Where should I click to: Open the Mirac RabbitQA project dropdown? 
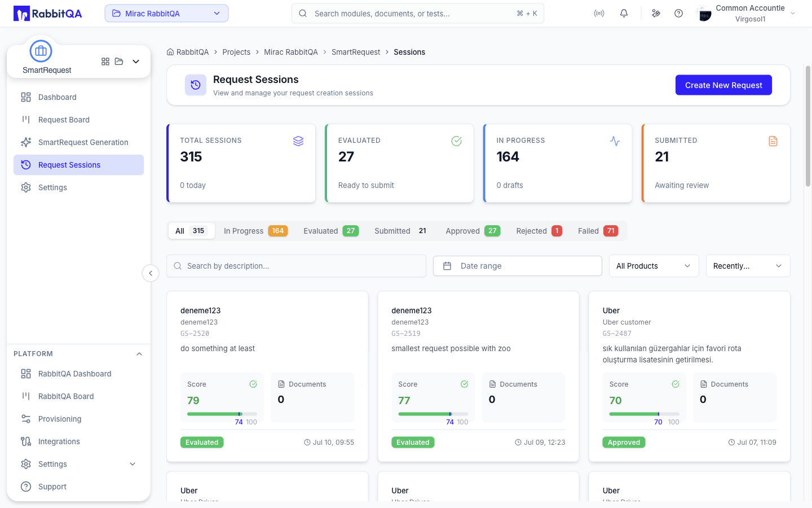click(x=166, y=14)
